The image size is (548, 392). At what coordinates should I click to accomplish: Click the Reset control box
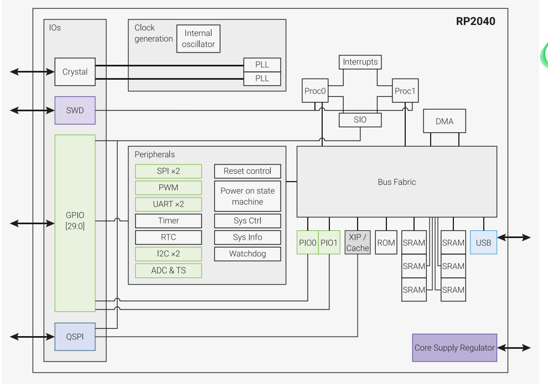tap(247, 171)
